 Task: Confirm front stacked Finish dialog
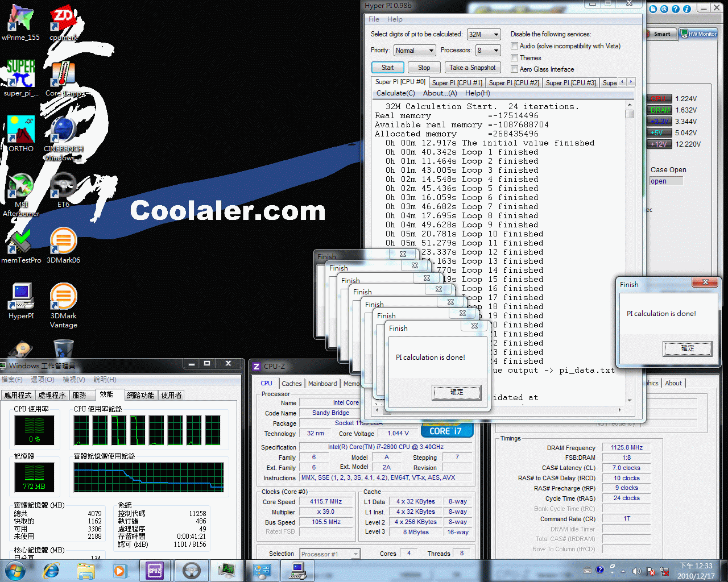456,392
